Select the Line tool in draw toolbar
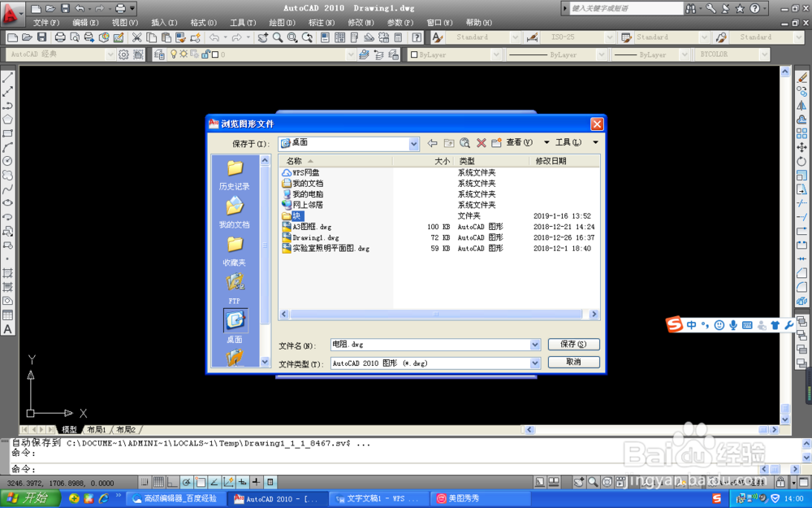Screen dimensions: 812x508 pyautogui.click(x=8, y=78)
